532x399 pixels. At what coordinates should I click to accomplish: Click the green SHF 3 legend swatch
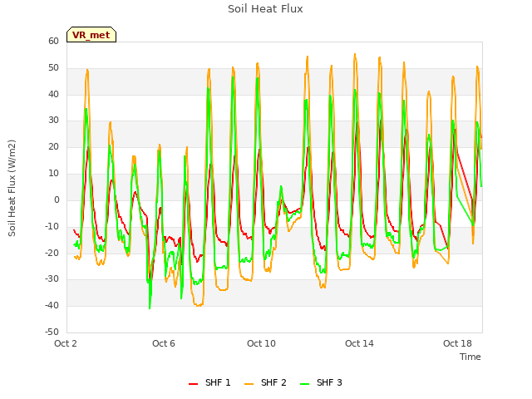(305, 384)
